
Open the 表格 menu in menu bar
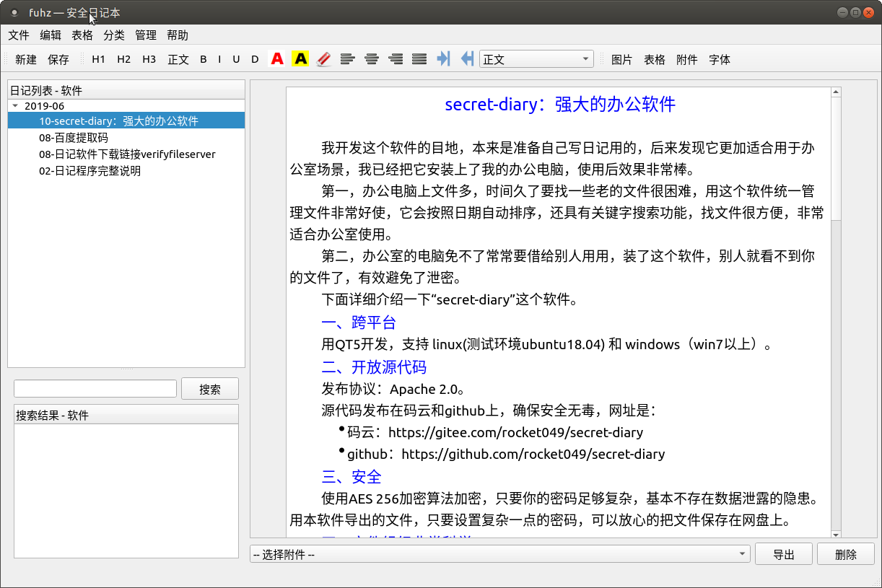click(82, 35)
